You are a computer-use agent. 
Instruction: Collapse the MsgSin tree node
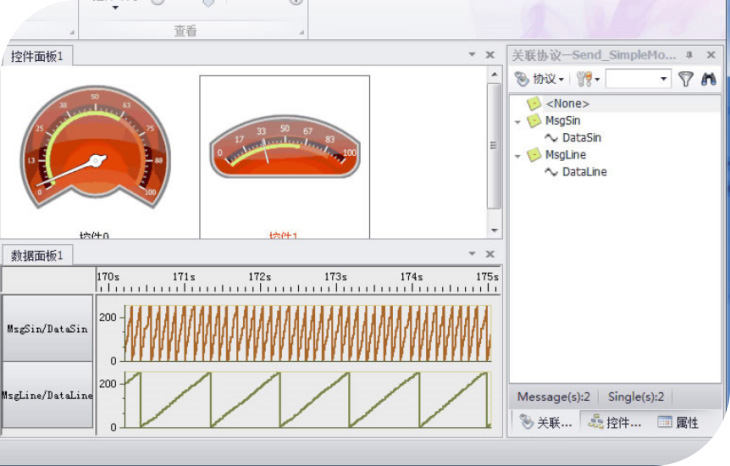[518, 122]
